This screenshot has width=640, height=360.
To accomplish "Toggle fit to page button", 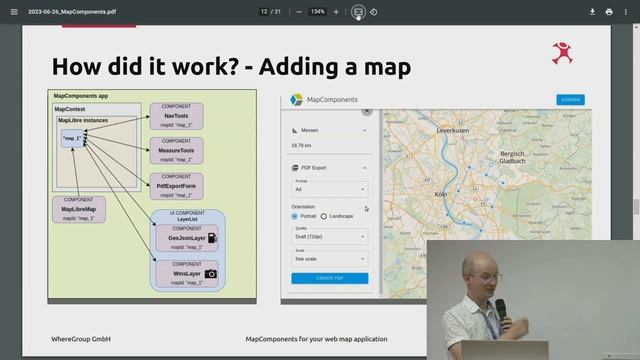I will [358, 12].
